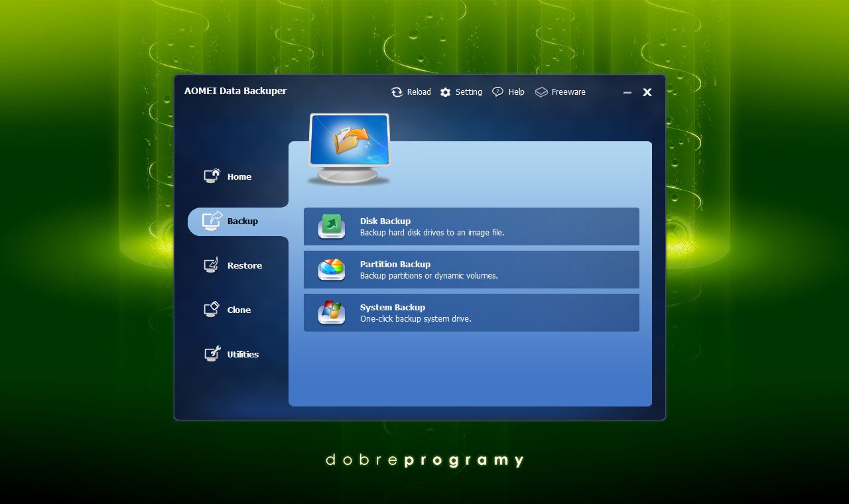Choose the System Backup title
Viewport: 849px width, 504px height.
click(x=393, y=308)
